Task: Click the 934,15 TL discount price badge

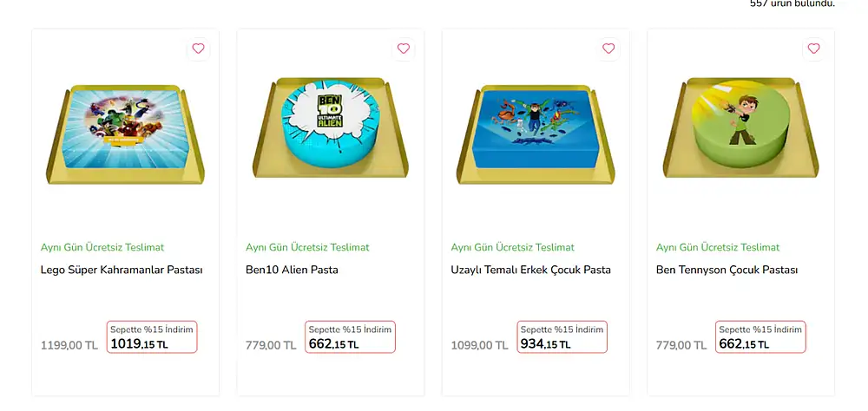Action: (x=562, y=337)
